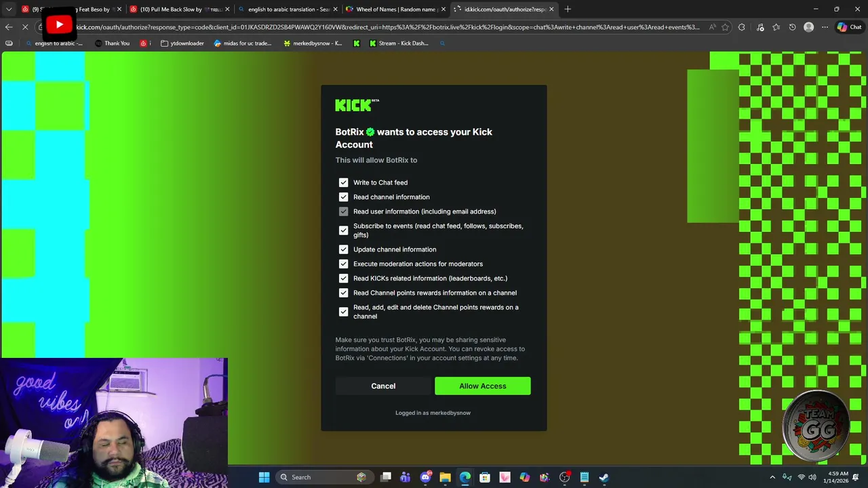Viewport: 868px width, 488px height.
Task: Open notifications bell in tray
Action: [856, 477]
